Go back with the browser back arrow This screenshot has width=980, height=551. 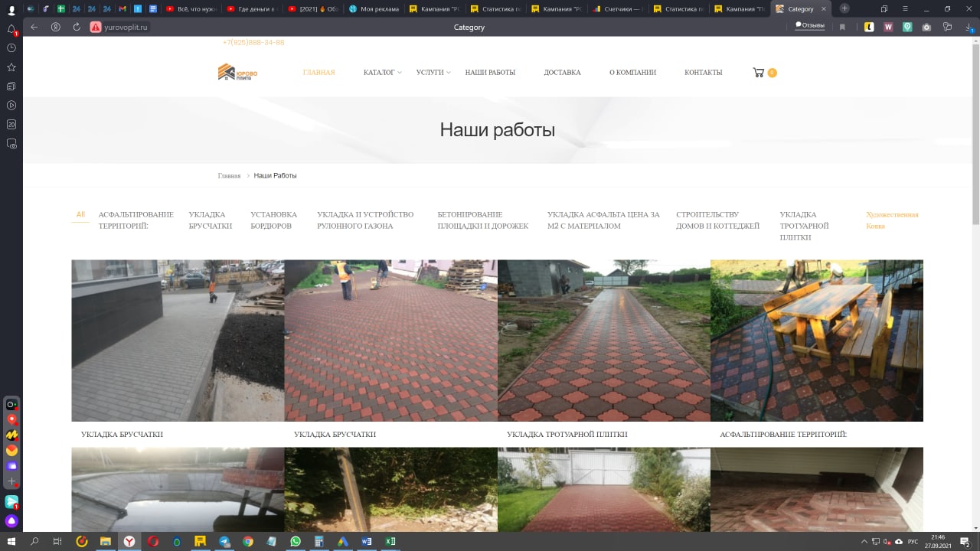(34, 27)
